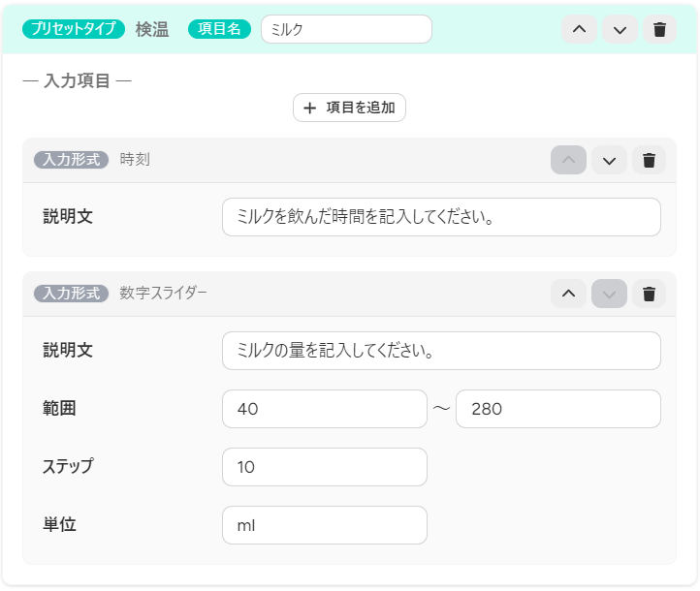This screenshot has height=591, width=700.
Task: Edit the 時刻 description text field
Action: click(x=441, y=217)
